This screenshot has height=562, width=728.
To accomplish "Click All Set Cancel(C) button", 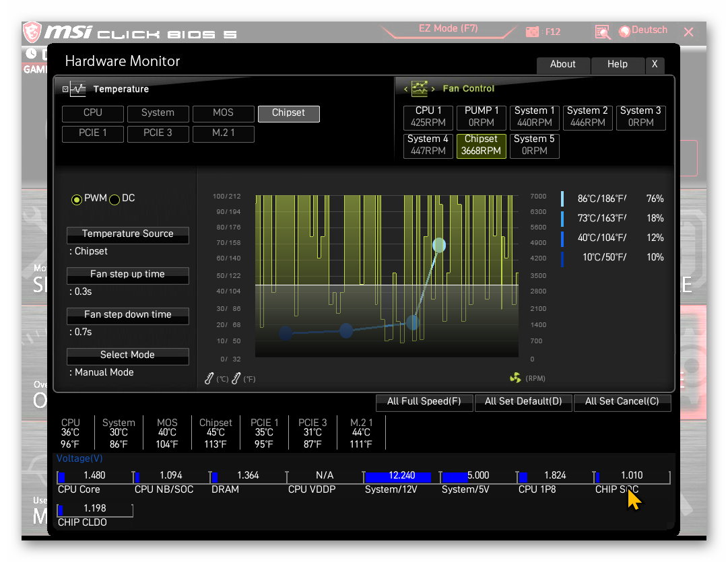I will (622, 402).
